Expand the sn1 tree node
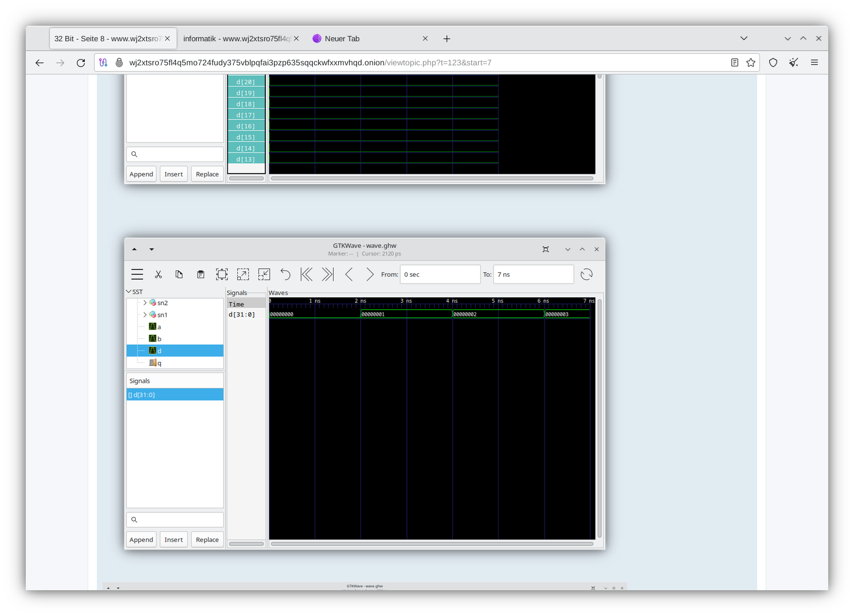This screenshot has width=854, height=616. [x=145, y=315]
